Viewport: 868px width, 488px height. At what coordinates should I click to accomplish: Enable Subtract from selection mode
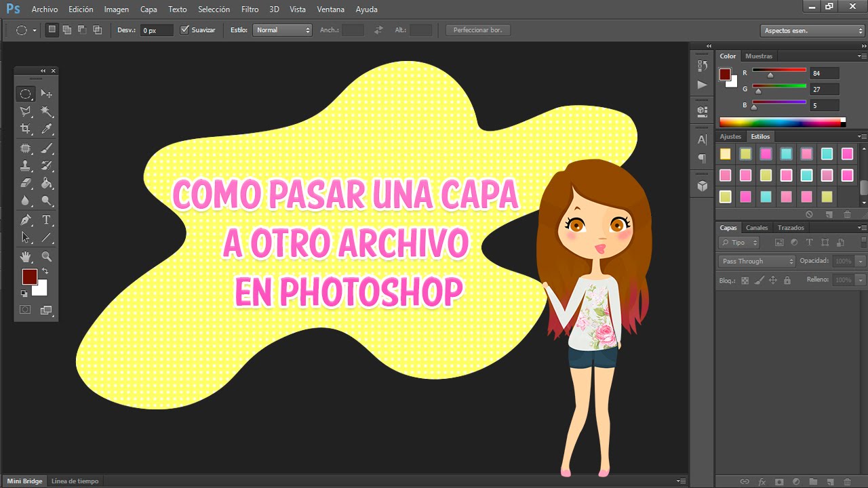pyautogui.click(x=82, y=30)
